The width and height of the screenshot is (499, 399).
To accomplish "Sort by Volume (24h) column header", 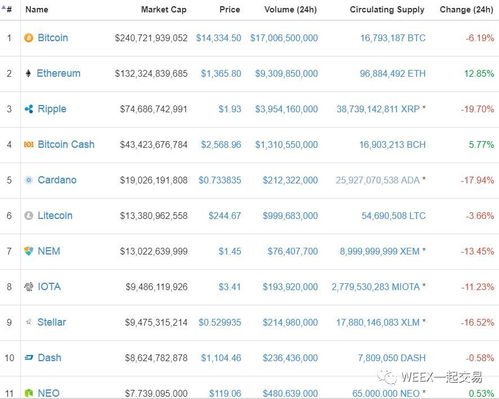I will [290, 10].
